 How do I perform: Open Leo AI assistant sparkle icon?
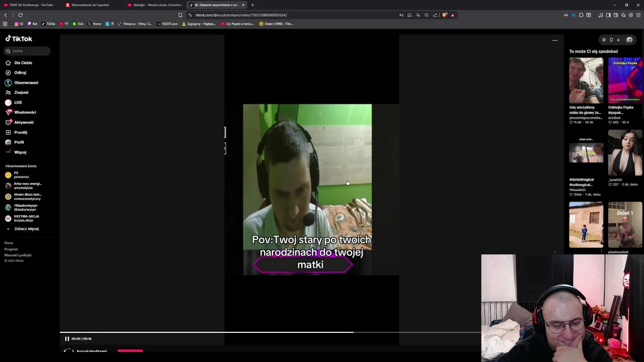click(623, 15)
